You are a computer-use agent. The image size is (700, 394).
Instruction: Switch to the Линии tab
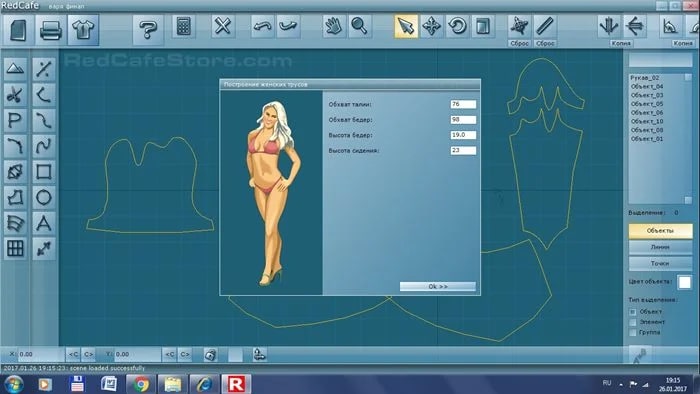pyautogui.click(x=660, y=247)
